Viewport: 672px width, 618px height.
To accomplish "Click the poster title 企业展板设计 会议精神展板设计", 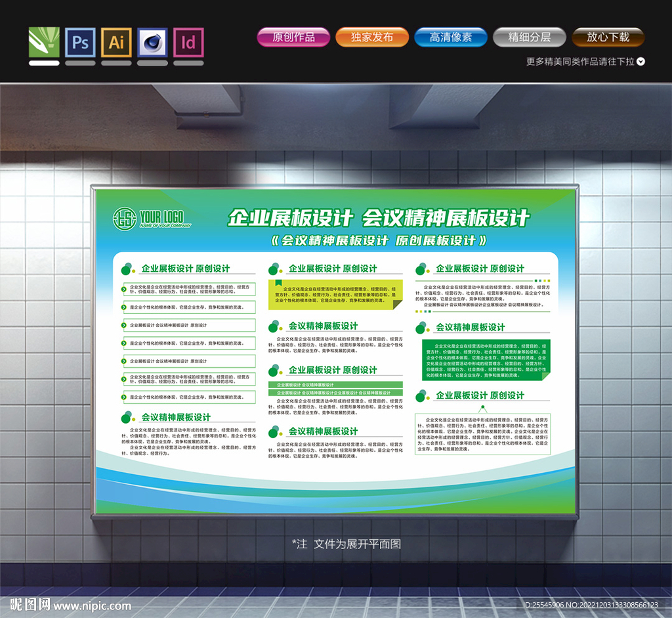I will (379, 218).
